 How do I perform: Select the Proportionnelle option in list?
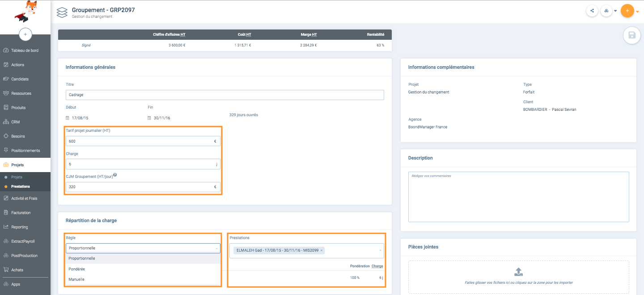143,258
